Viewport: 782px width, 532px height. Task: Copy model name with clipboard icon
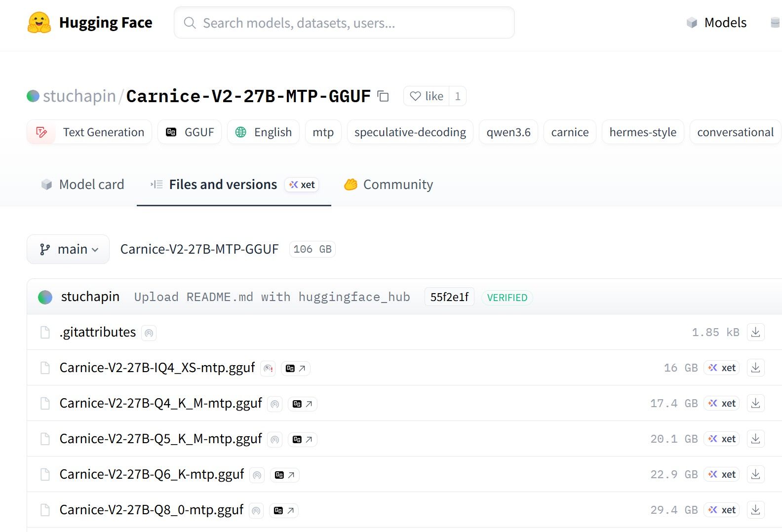pos(383,96)
